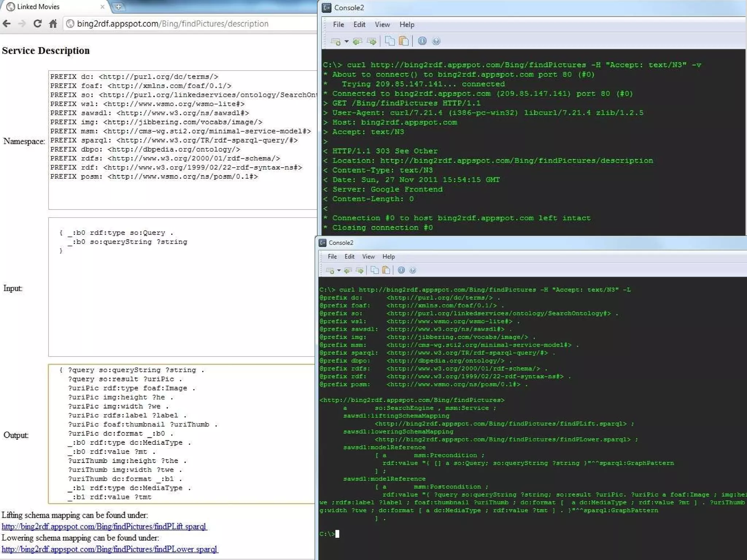Open the findPLift.sparql link
The width and height of the screenshot is (747, 560).
pos(104,526)
